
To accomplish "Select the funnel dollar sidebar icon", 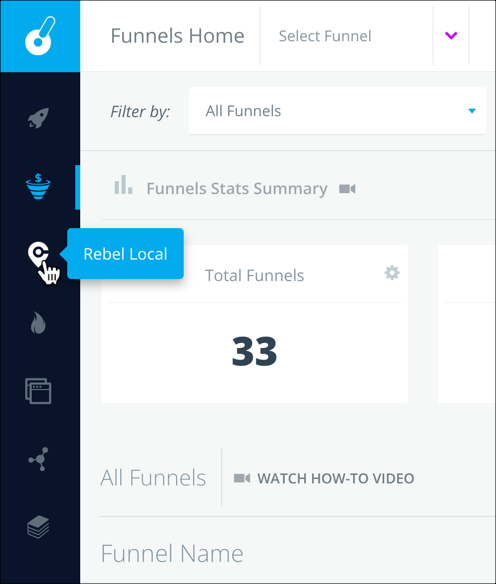I will pyautogui.click(x=38, y=186).
